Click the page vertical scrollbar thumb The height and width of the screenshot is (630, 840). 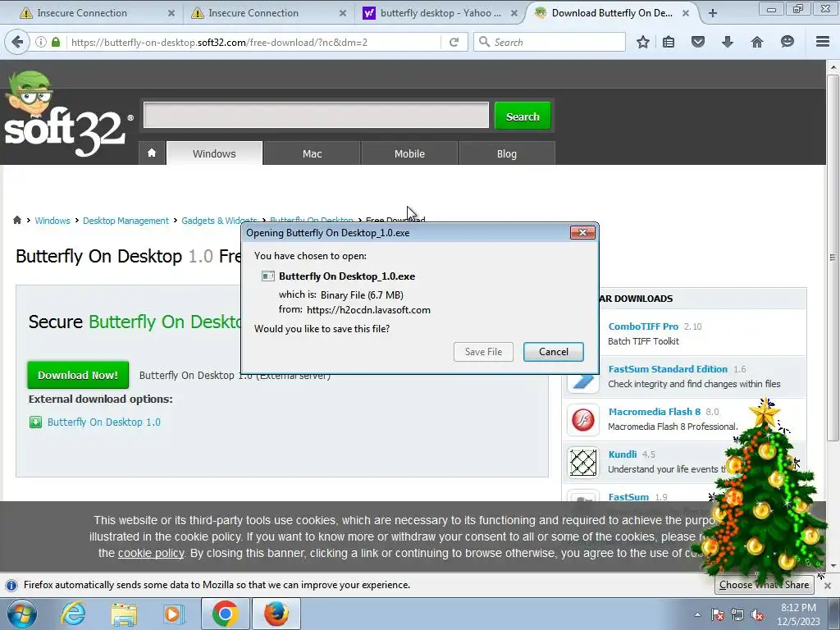pyautogui.click(x=833, y=258)
